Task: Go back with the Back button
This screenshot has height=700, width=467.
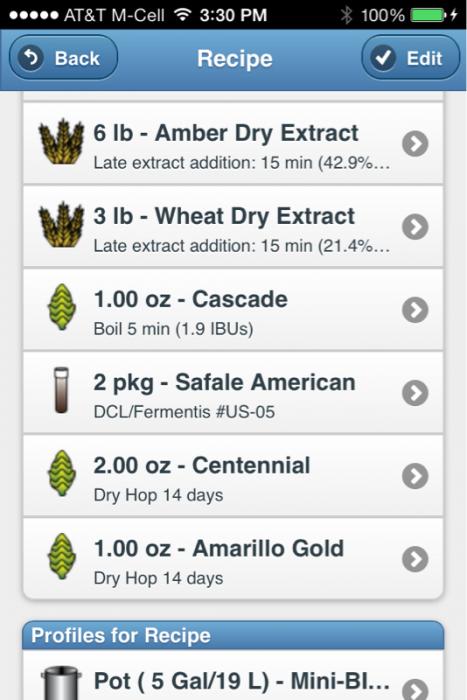Action: [63, 58]
